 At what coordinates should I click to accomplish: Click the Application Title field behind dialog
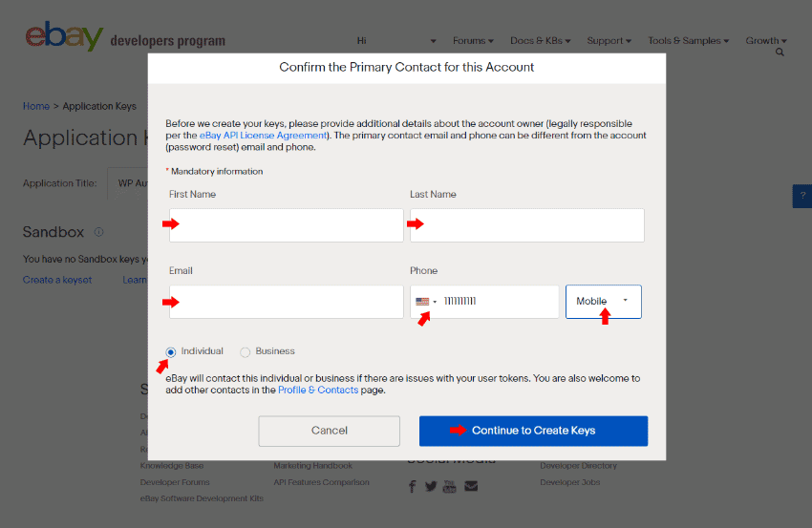[x=127, y=183]
